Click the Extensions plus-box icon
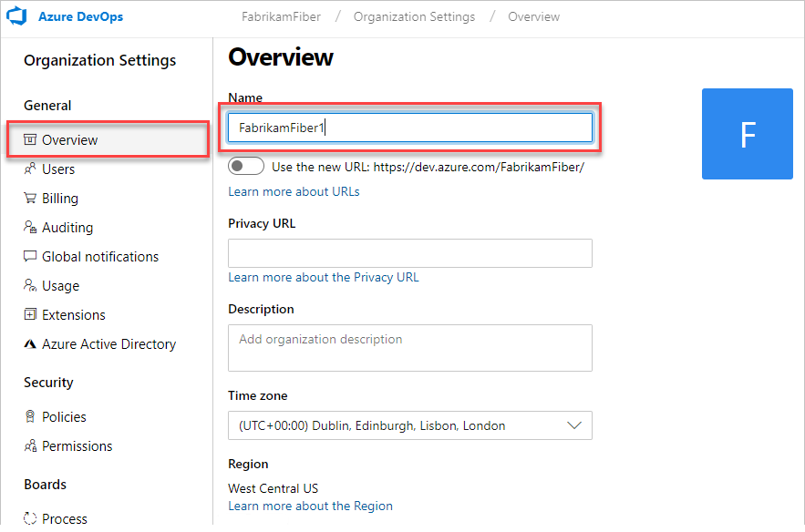The image size is (805, 532). pos(30,314)
